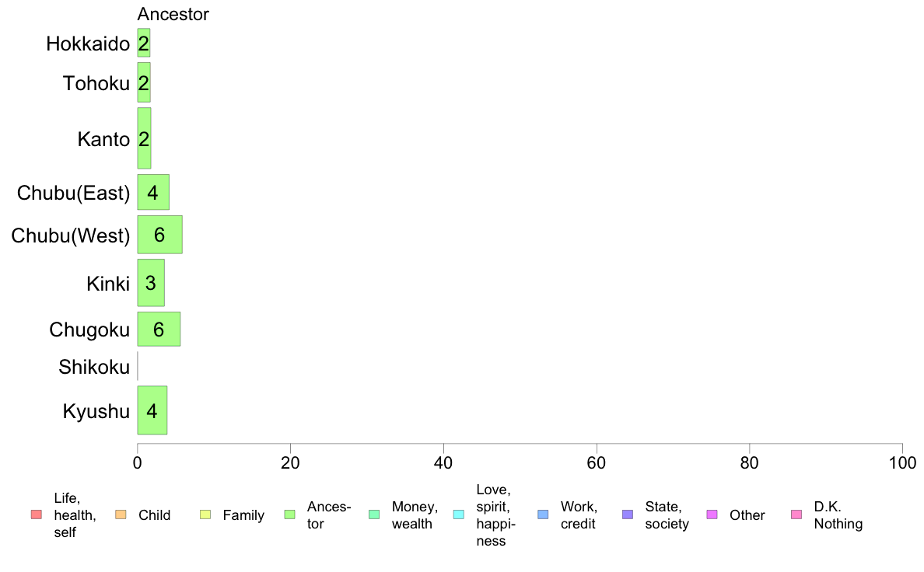
Task: Click the Shikoku axis label
Action: tap(94, 367)
